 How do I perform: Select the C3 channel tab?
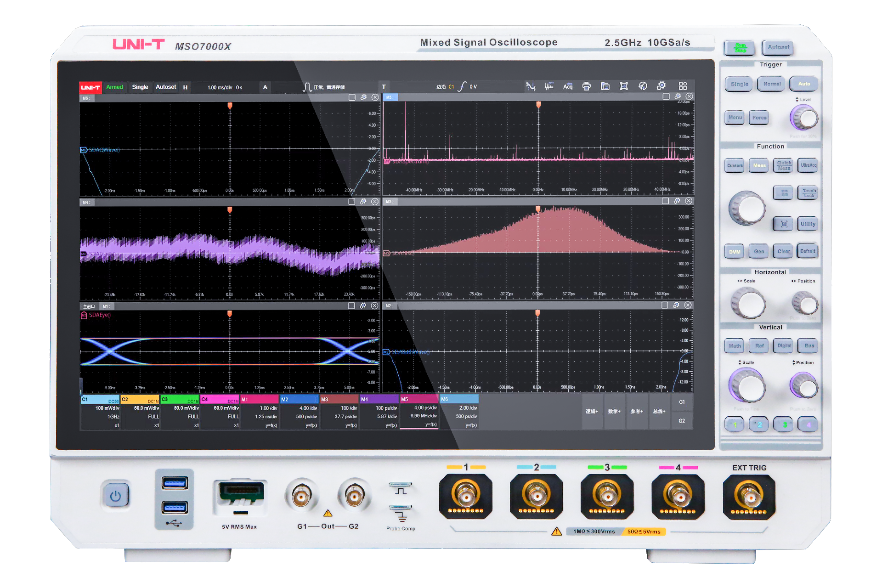(180, 412)
